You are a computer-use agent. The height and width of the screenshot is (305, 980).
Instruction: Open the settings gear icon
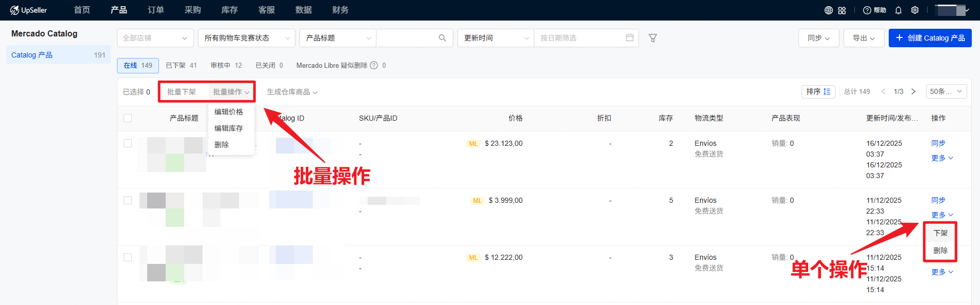pos(915,10)
